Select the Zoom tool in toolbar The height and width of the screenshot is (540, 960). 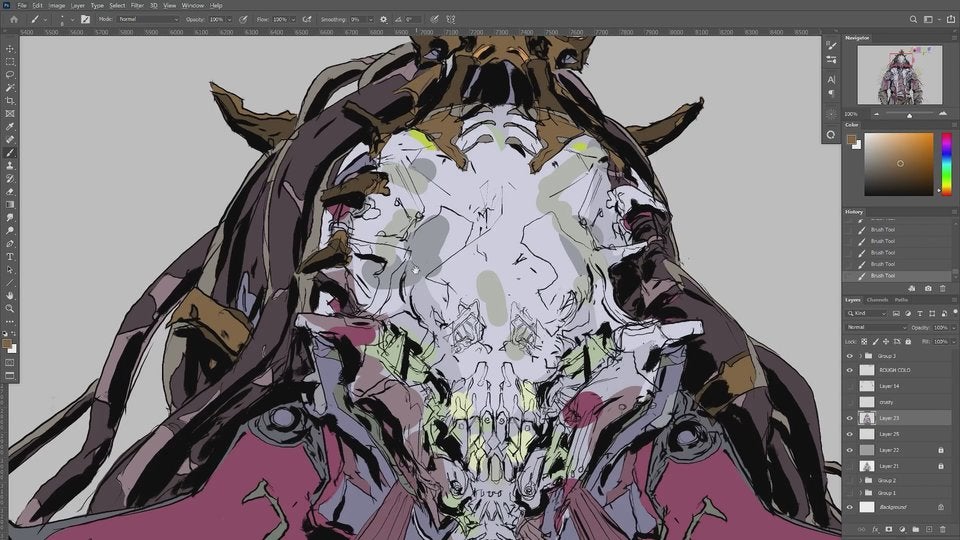point(10,308)
